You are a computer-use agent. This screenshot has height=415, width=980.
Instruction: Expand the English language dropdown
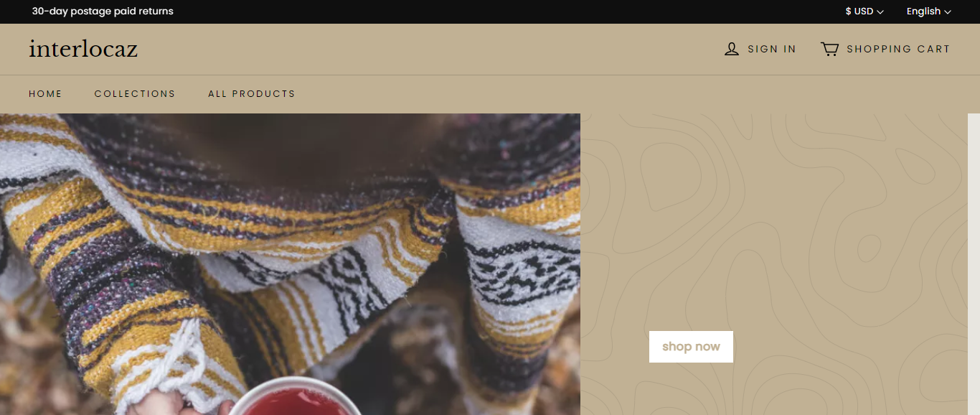point(928,11)
